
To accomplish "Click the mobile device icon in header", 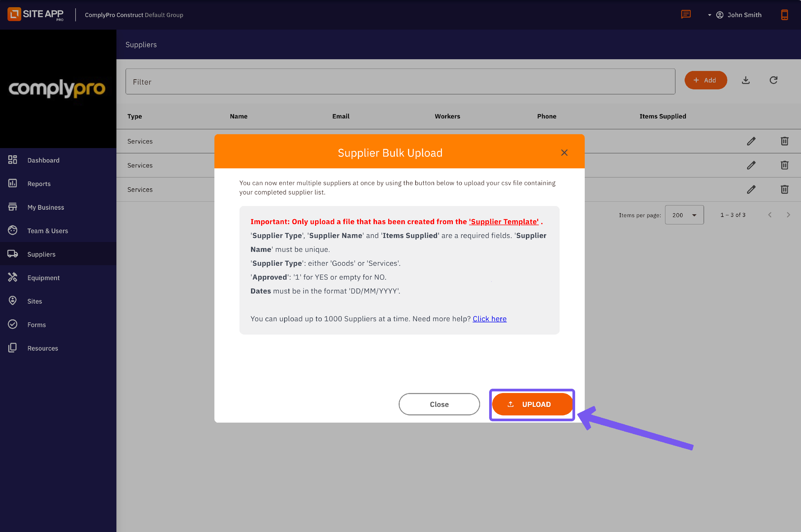I will 784,15.
